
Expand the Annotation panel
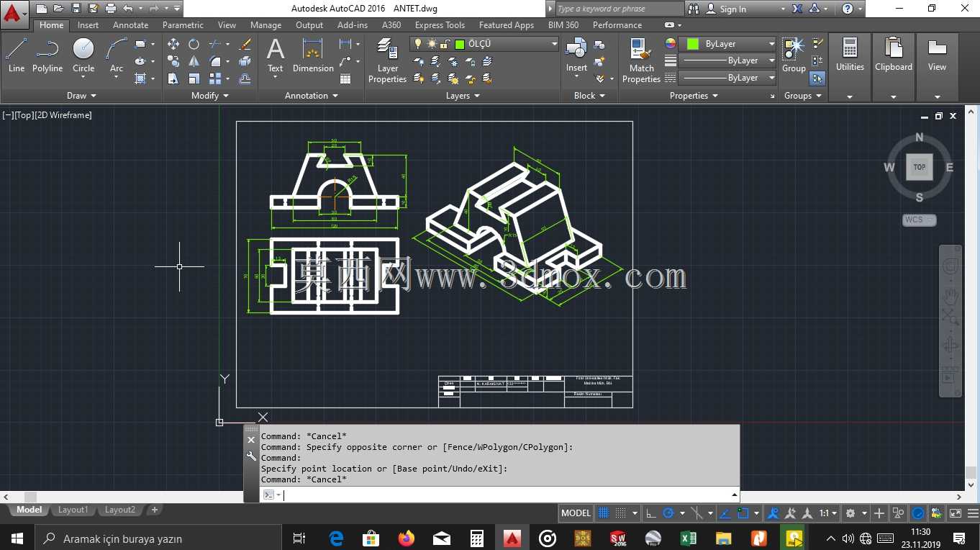tap(311, 96)
